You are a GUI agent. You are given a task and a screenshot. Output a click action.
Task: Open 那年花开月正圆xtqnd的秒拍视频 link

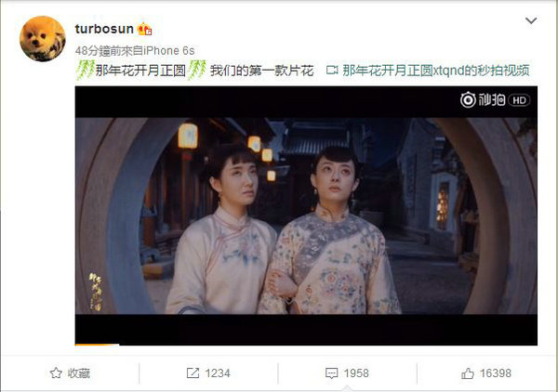click(436, 71)
